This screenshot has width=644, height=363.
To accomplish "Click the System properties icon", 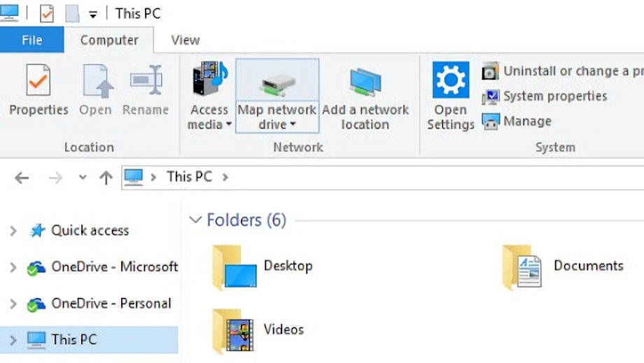I will coord(491,97).
